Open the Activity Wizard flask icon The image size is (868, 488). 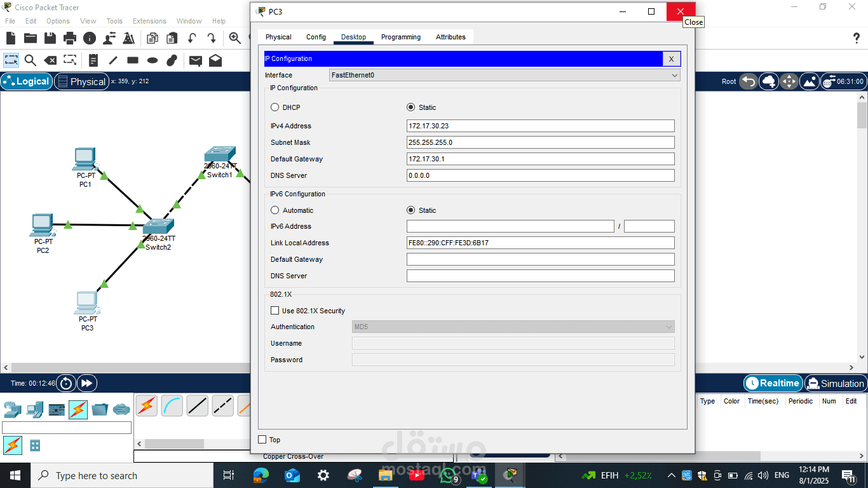(129, 38)
